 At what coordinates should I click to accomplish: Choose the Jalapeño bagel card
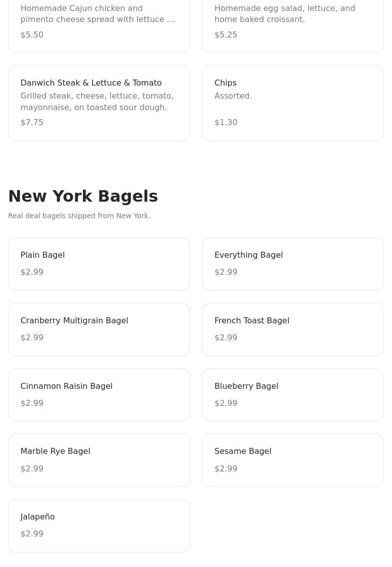(99, 525)
